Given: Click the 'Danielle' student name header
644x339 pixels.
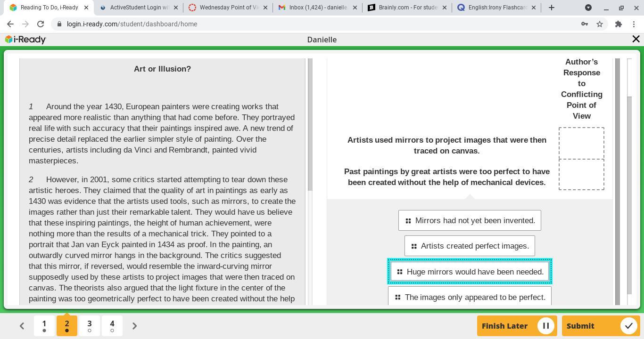Looking at the screenshot, I should [x=322, y=40].
